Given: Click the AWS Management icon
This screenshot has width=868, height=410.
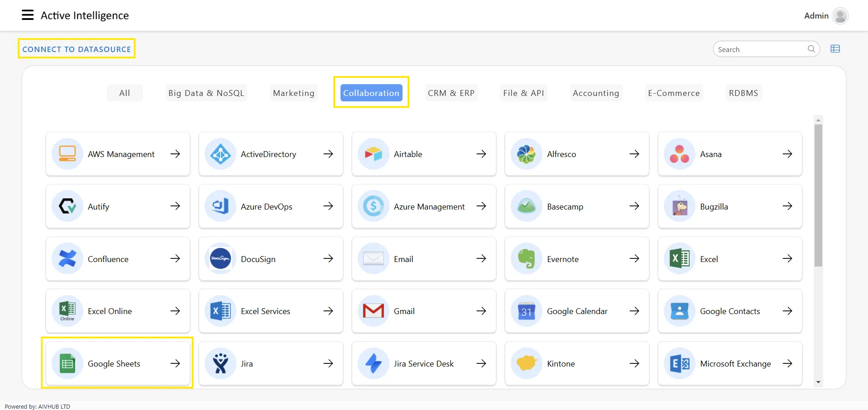Looking at the screenshot, I should click(67, 154).
